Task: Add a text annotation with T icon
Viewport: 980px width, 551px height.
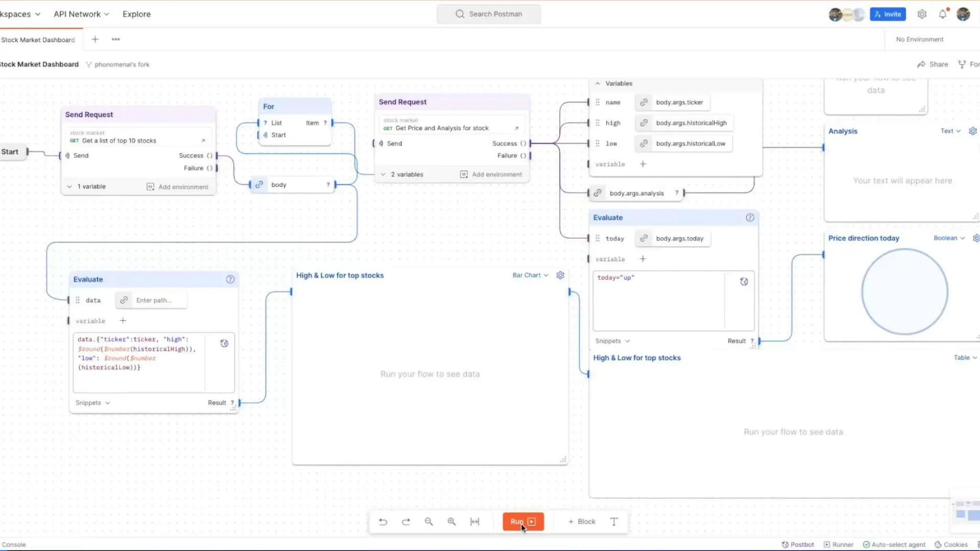Action: [614, 521]
